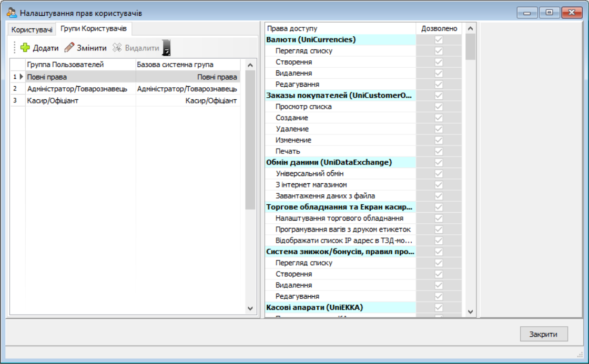Minimize the Налаштування прав користувачів window
589x364 pixels.
pyautogui.click(x=527, y=13)
